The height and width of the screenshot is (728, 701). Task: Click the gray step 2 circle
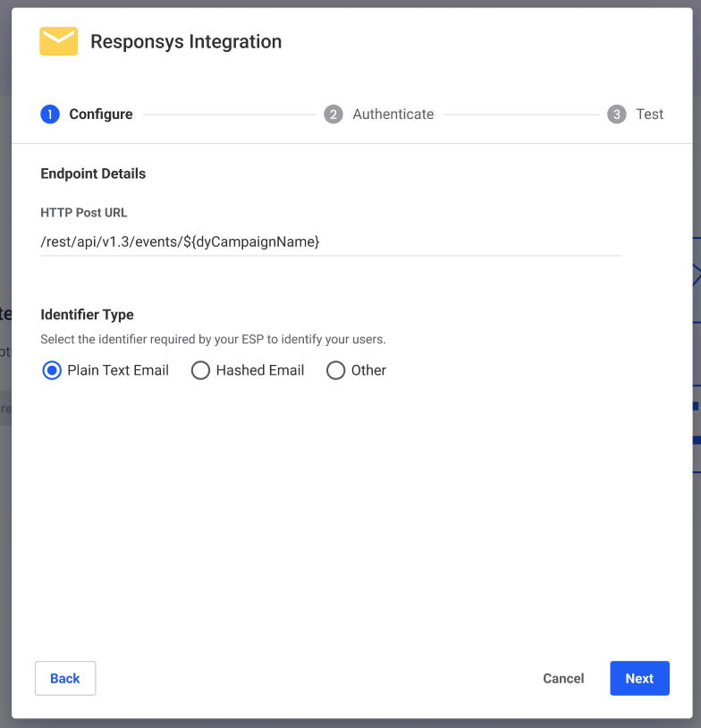point(334,114)
